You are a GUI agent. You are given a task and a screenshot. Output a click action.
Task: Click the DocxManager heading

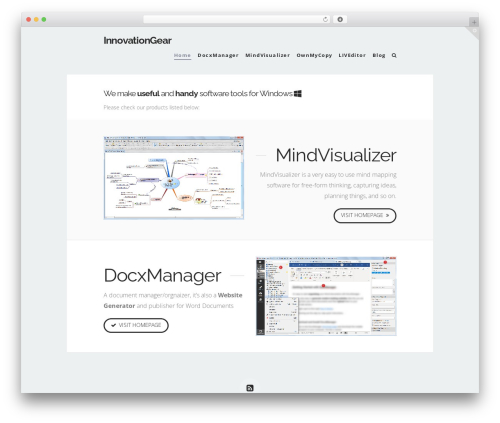pyautogui.click(x=162, y=276)
